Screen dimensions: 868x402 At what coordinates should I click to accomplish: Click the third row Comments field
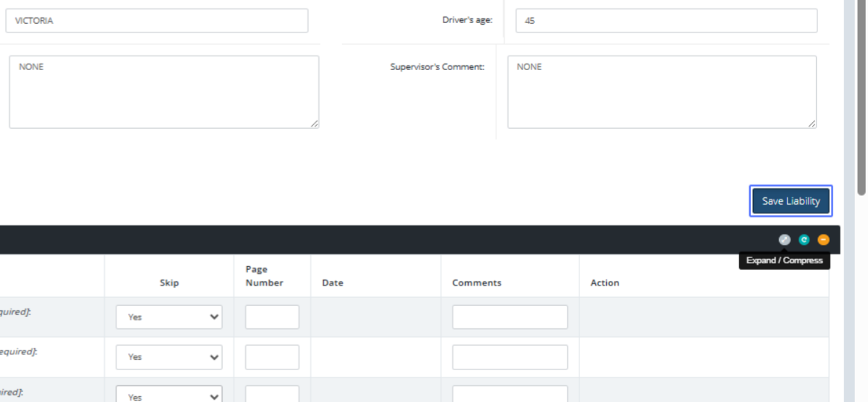coord(510,395)
